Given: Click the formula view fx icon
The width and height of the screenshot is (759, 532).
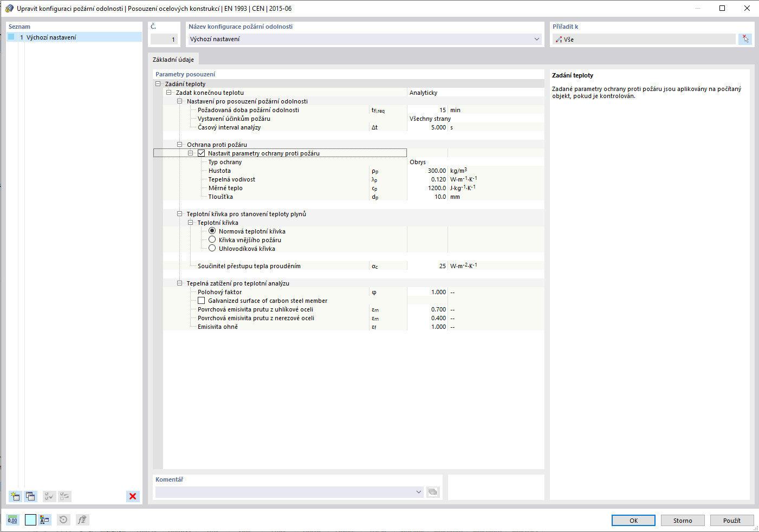Looking at the screenshot, I should [x=82, y=520].
